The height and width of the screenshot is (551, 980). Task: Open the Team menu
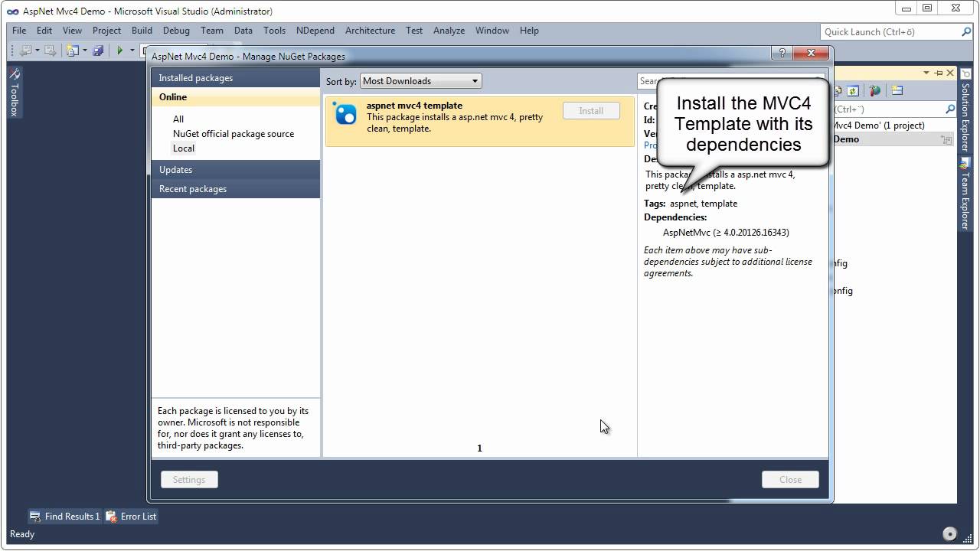click(x=212, y=31)
